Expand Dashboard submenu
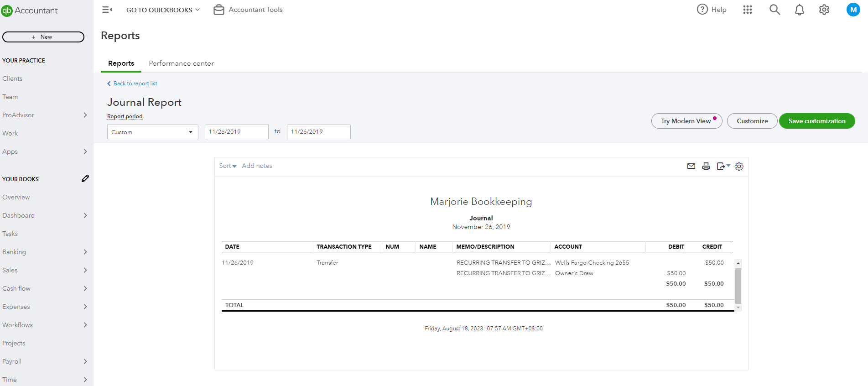 [85, 215]
